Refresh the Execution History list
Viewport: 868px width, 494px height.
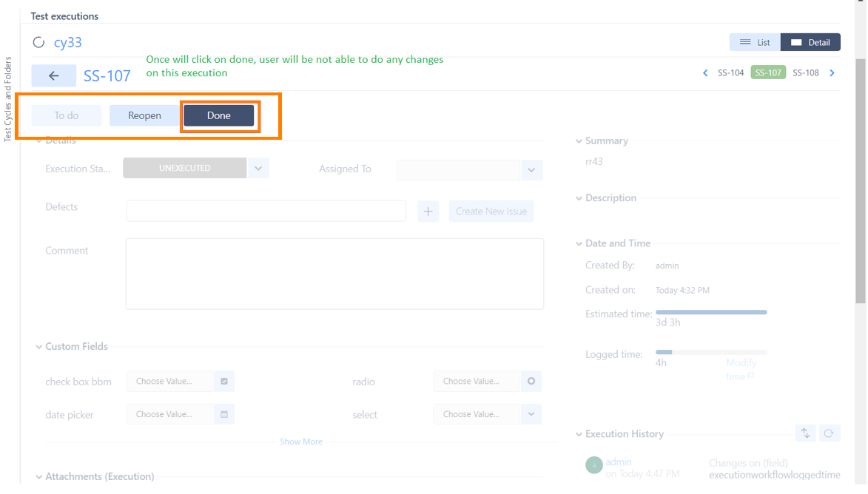pyautogui.click(x=829, y=433)
